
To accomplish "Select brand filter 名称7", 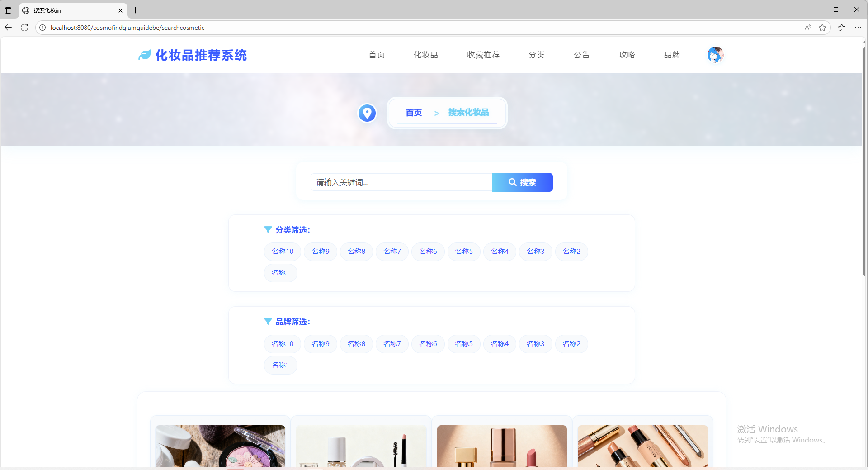I will [392, 344].
